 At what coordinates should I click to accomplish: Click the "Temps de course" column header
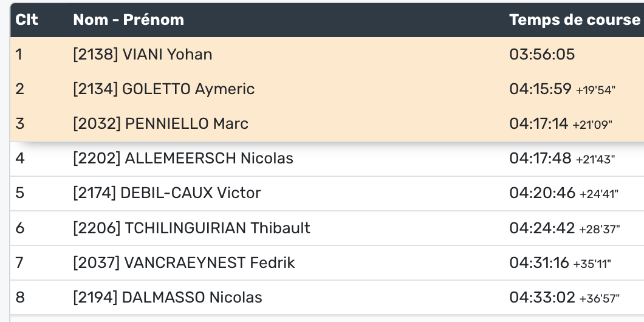(574, 19)
